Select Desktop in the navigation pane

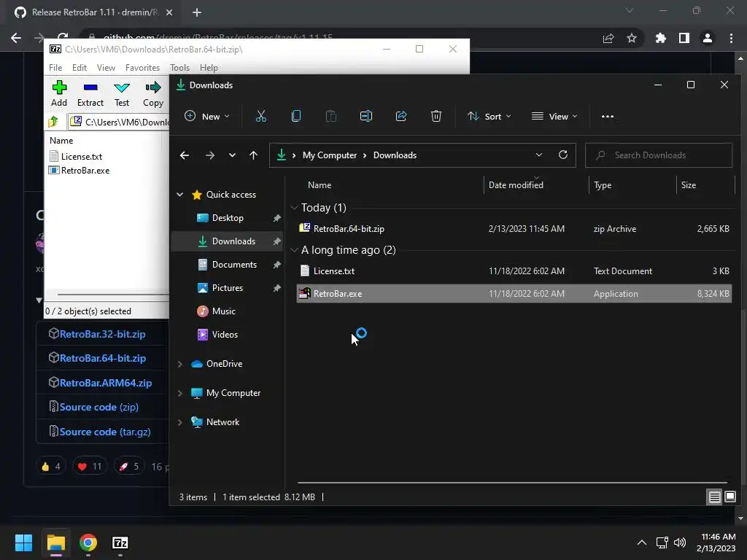pos(228,218)
